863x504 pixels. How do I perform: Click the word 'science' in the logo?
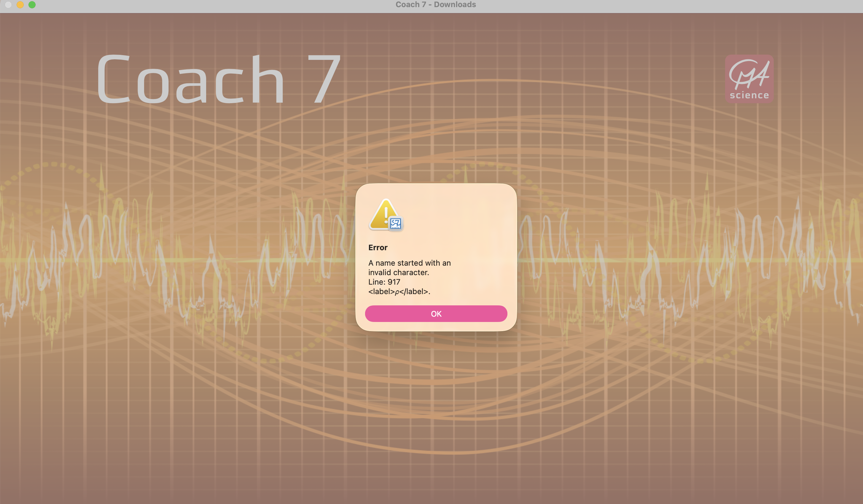click(x=749, y=95)
